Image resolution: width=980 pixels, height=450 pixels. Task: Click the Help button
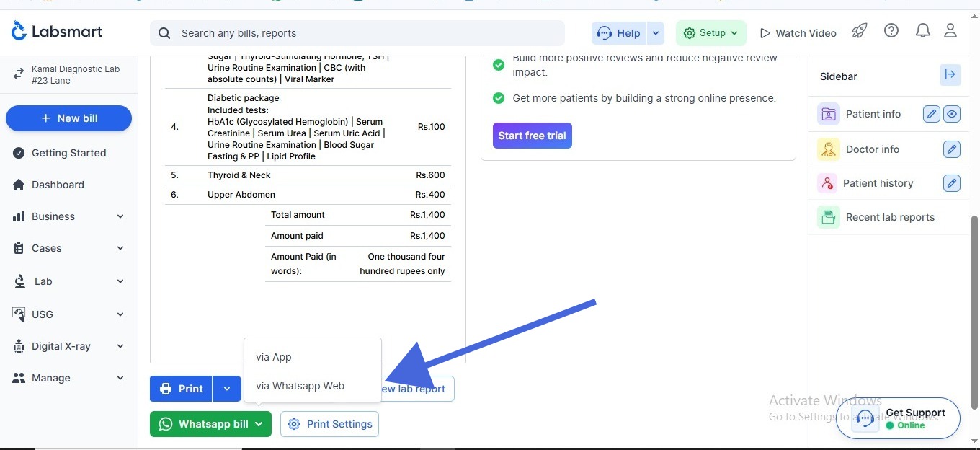[619, 33]
